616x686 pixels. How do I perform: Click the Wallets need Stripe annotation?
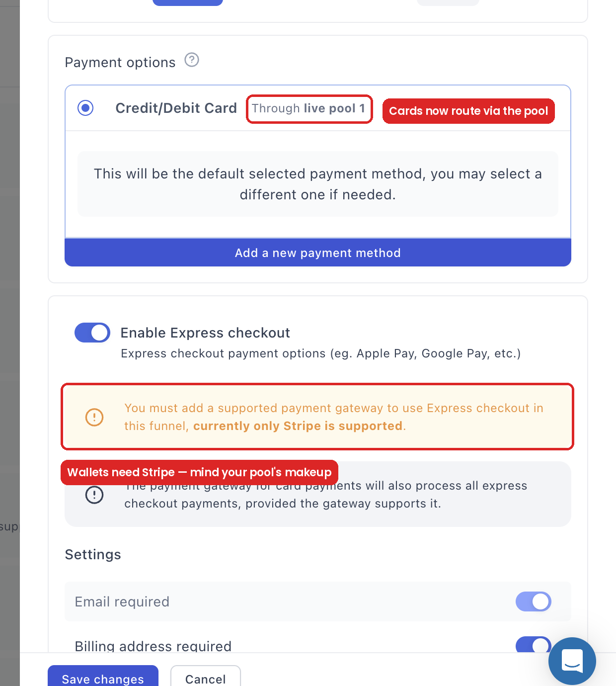[199, 472]
